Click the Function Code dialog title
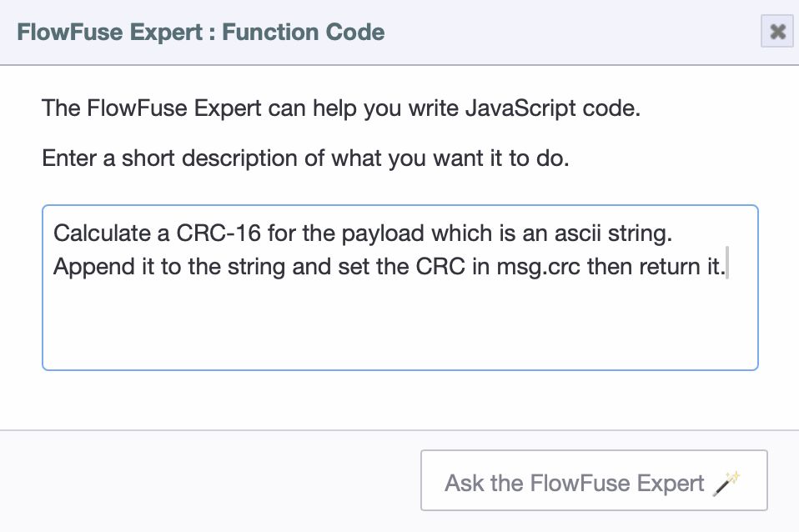799x532 pixels. point(204,32)
